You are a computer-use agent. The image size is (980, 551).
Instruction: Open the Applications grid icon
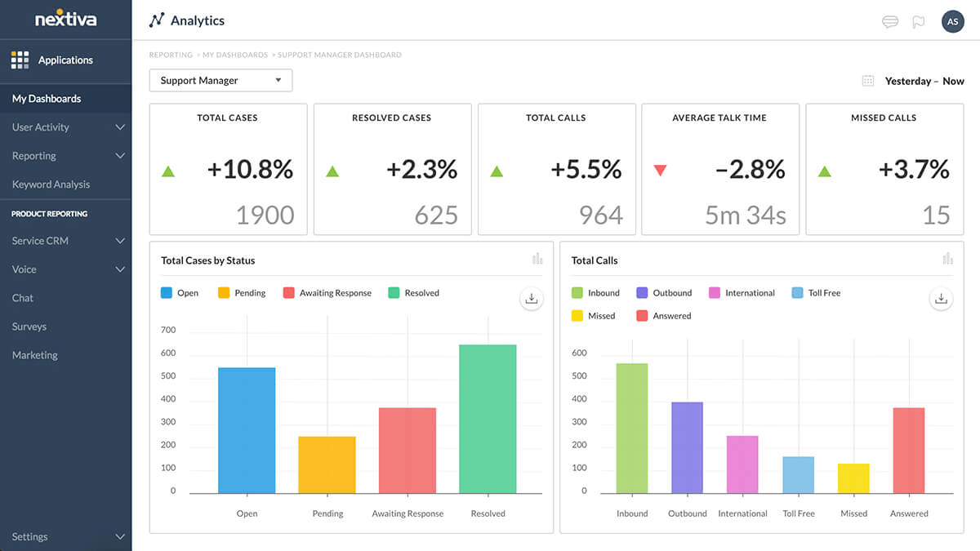pyautogui.click(x=19, y=60)
